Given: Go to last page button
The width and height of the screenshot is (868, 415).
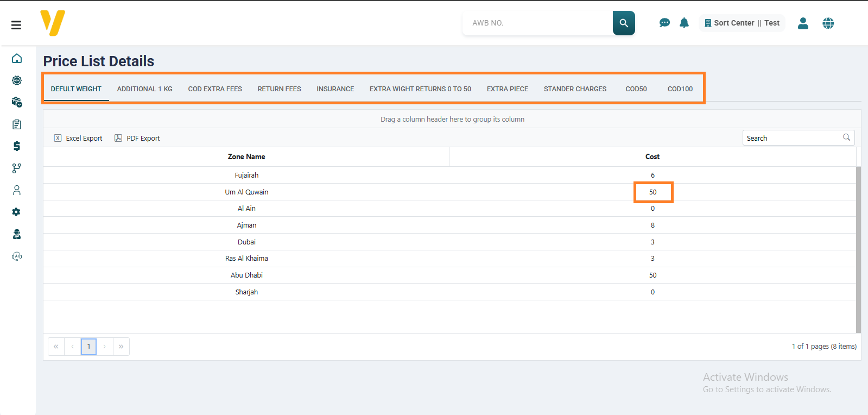Looking at the screenshot, I should pos(121,347).
